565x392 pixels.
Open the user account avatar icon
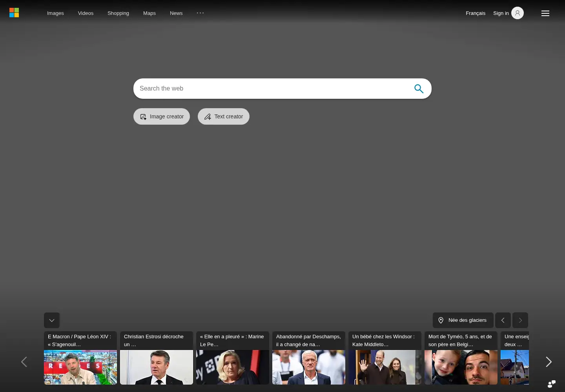[x=518, y=13]
